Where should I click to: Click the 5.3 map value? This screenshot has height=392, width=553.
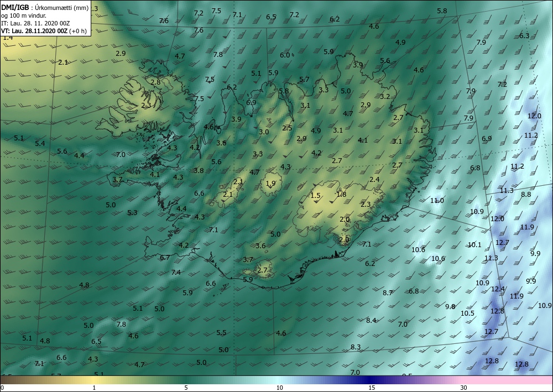[132, 212]
